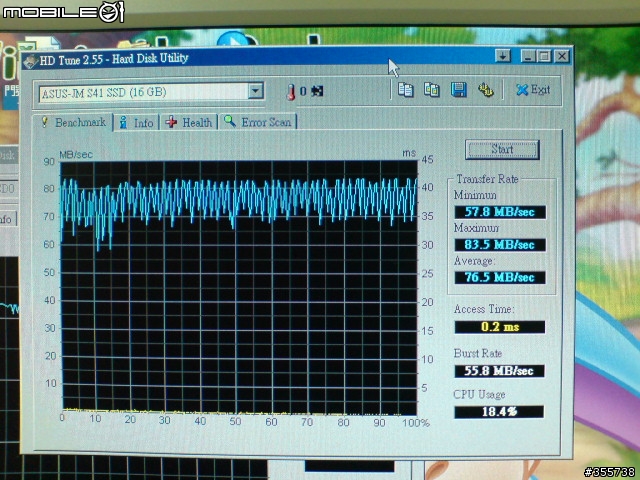The image size is (640, 480).
Task: Click the Average value 76.5 MB/sec
Action: (x=500, y=278)
